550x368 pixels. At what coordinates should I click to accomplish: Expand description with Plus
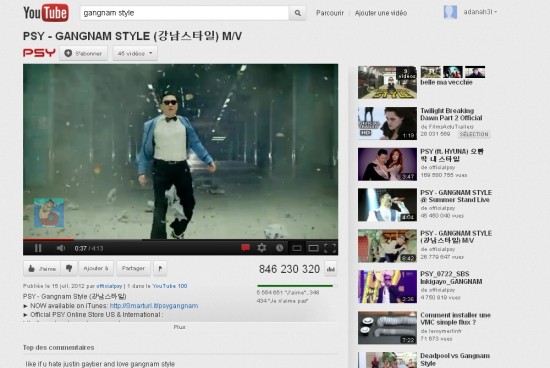tap(180, 327)
